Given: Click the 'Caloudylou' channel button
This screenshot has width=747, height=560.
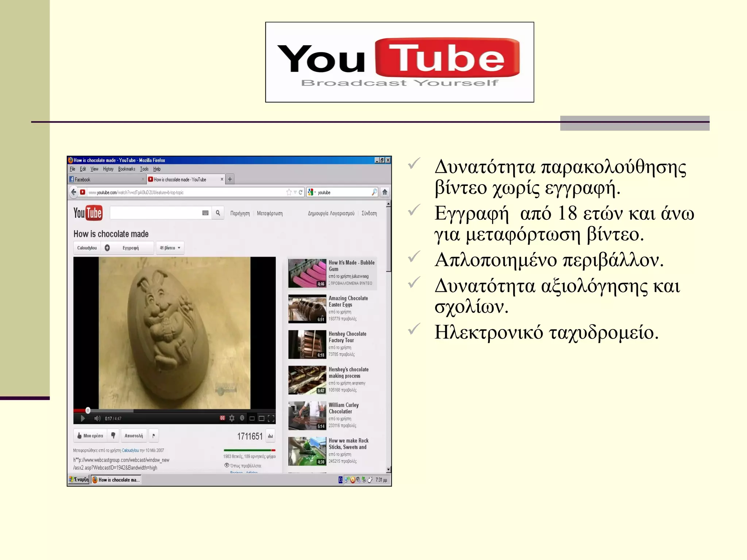Looking at the screenshot, I should [x=87, y=248].
